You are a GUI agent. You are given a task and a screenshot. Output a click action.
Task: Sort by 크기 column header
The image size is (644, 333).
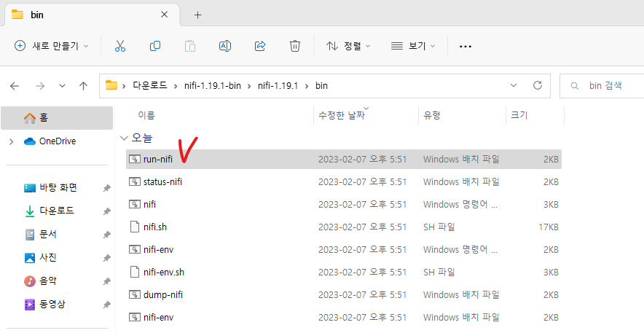[519, 115]
